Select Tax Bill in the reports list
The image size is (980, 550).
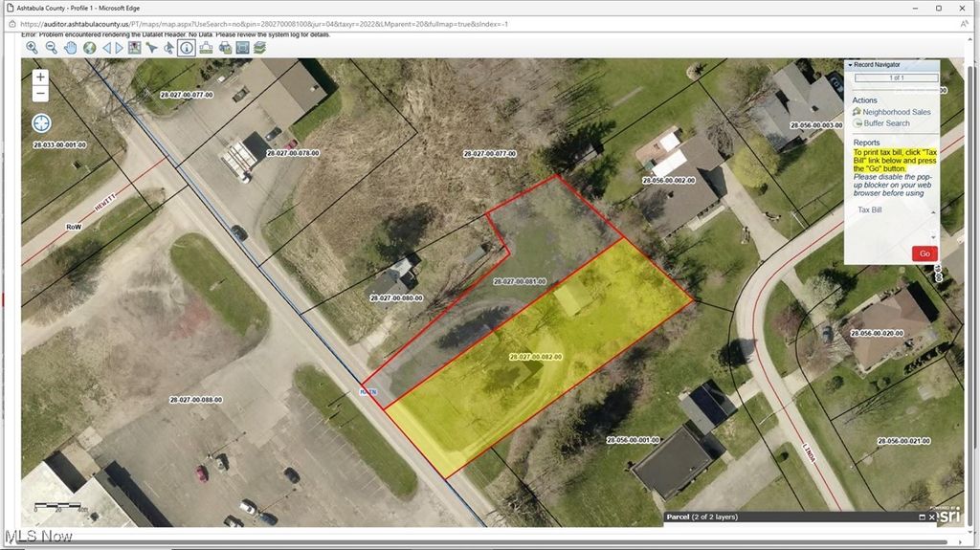870,209
